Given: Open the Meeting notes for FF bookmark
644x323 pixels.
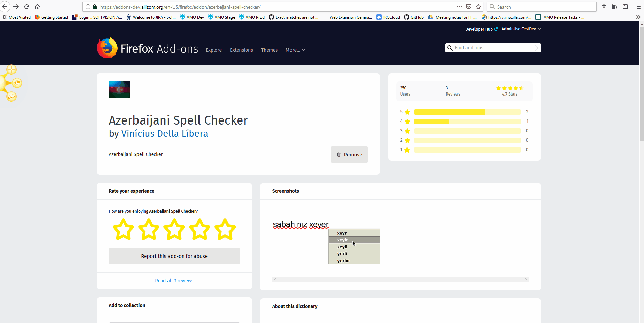Looking at the screenshot, I should tap(452, 17).
